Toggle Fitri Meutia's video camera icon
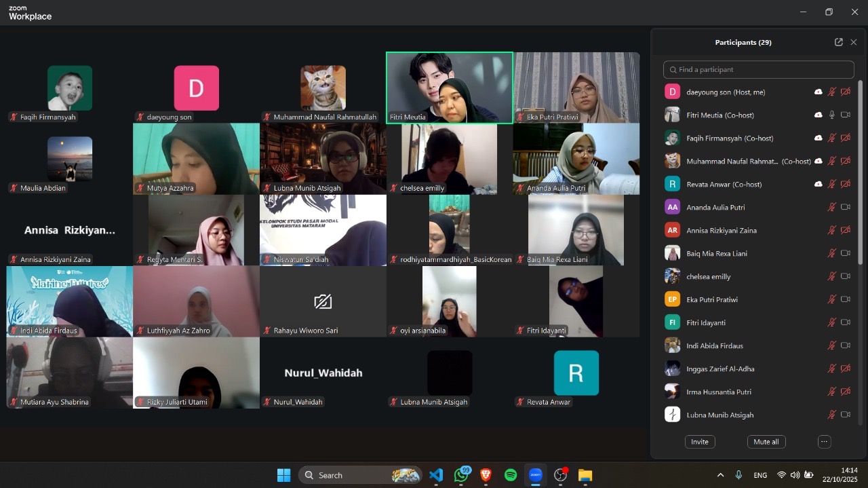Image resolution: width=868 pixels, height=488 pixels. [846, 115]
